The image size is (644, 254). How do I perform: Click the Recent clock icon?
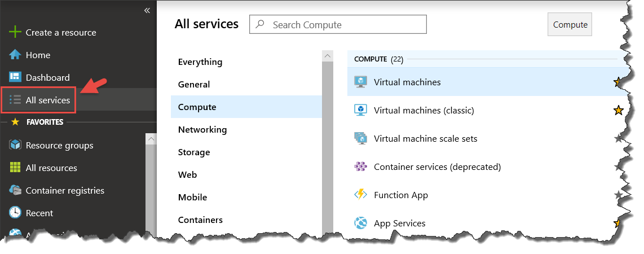[15, 212]
